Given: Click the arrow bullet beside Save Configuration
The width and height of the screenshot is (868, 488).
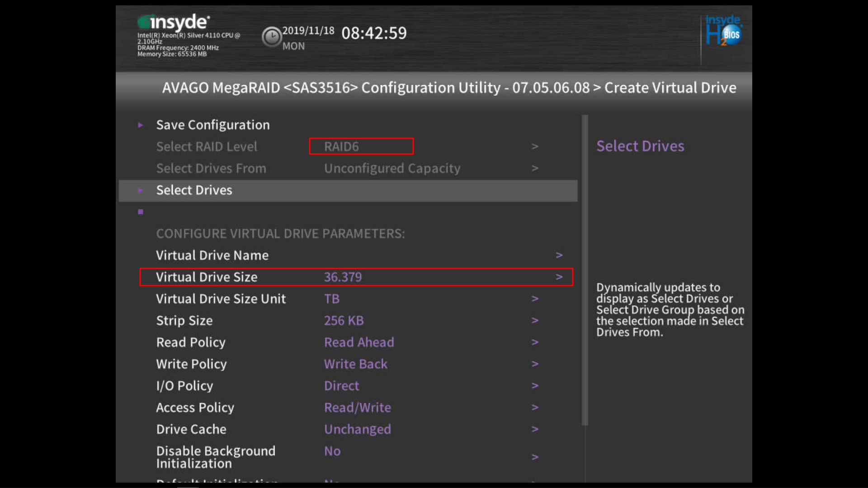Looking at the screenshot, I should click(x=141, y=125).
